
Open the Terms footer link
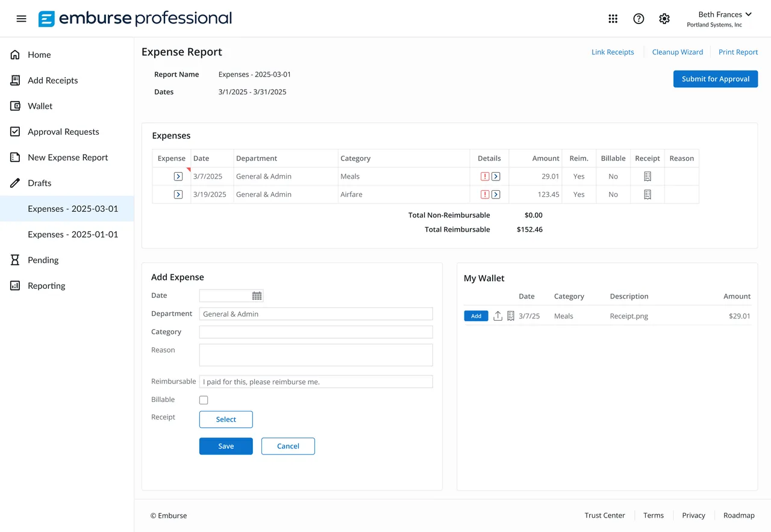click(x=654, y=516)
